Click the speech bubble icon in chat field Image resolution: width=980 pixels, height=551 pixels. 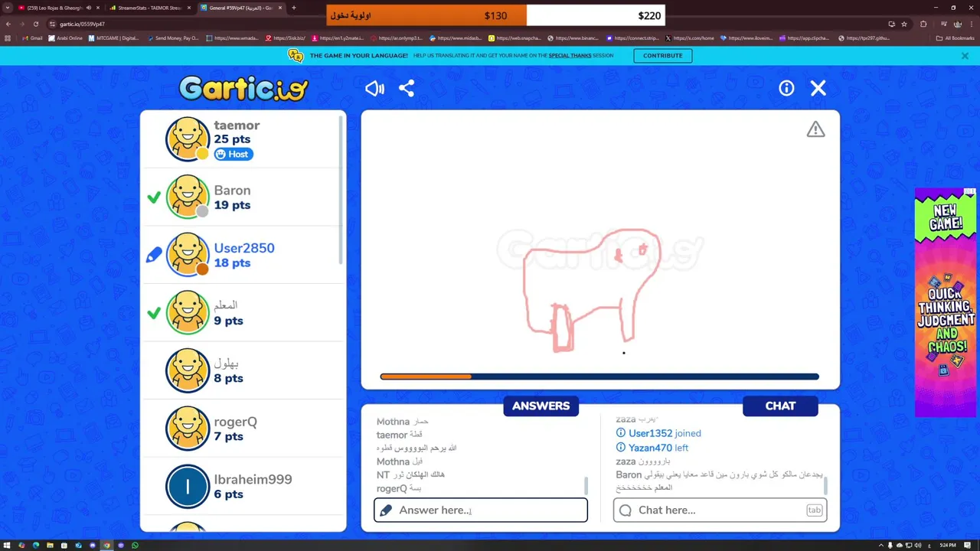tap(626, 510)
